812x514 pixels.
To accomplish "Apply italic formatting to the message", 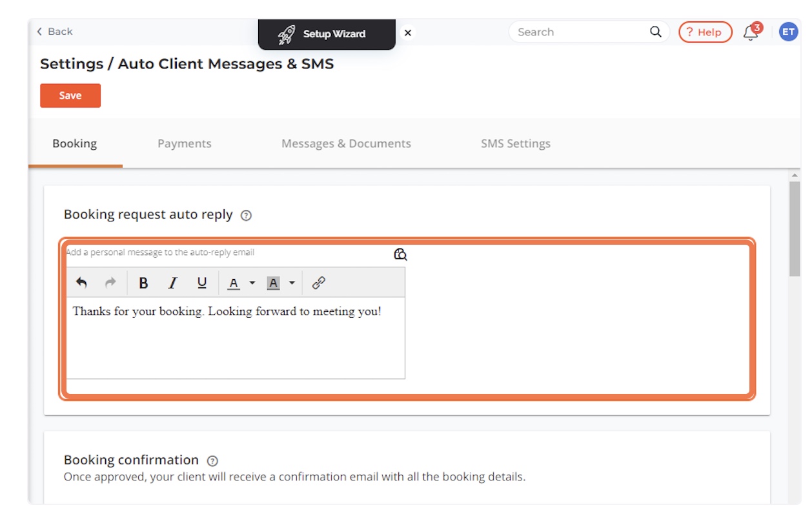I will [x=172, y=282].
